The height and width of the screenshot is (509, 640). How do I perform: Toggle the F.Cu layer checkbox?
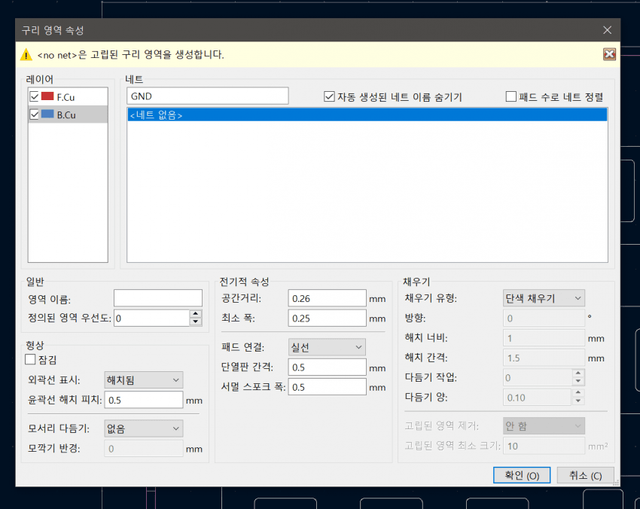[x=35, y=97]
